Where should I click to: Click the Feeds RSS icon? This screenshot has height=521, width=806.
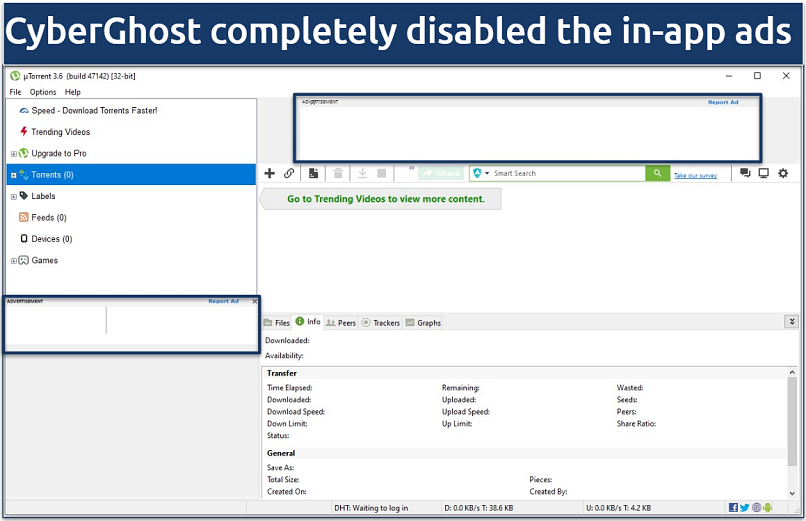pos(24,217)
